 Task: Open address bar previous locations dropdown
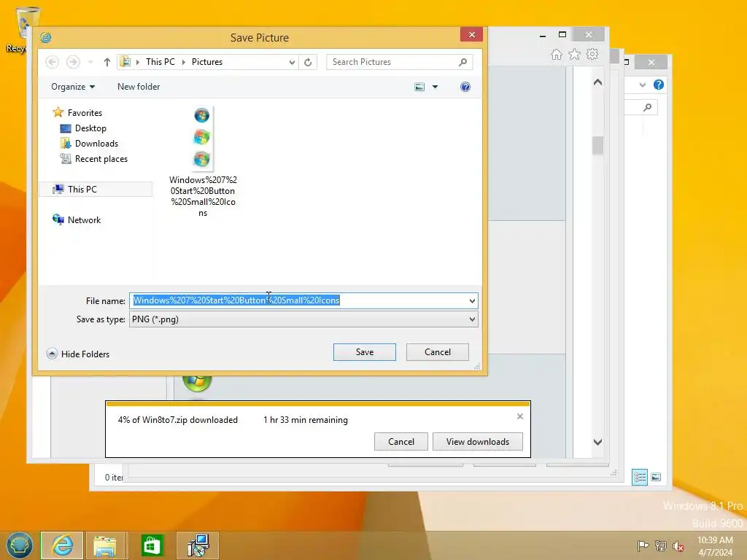[x=292, y=62]
